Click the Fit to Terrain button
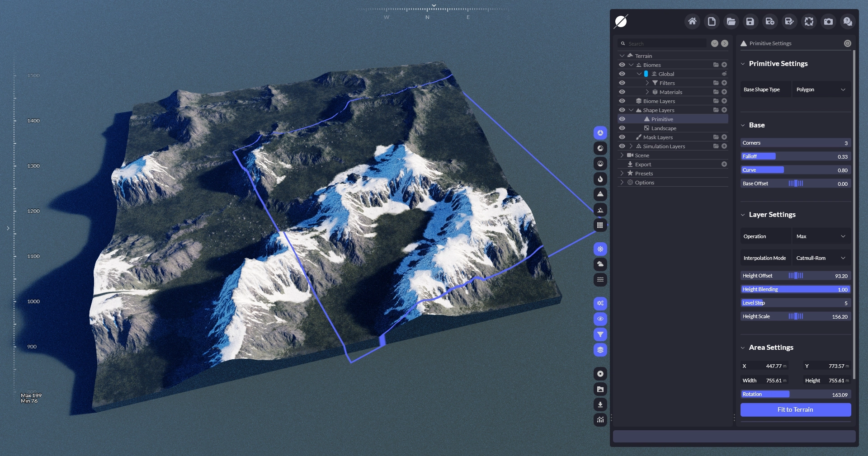The height and width of the screenshot is (456, 868). point(795,409)
